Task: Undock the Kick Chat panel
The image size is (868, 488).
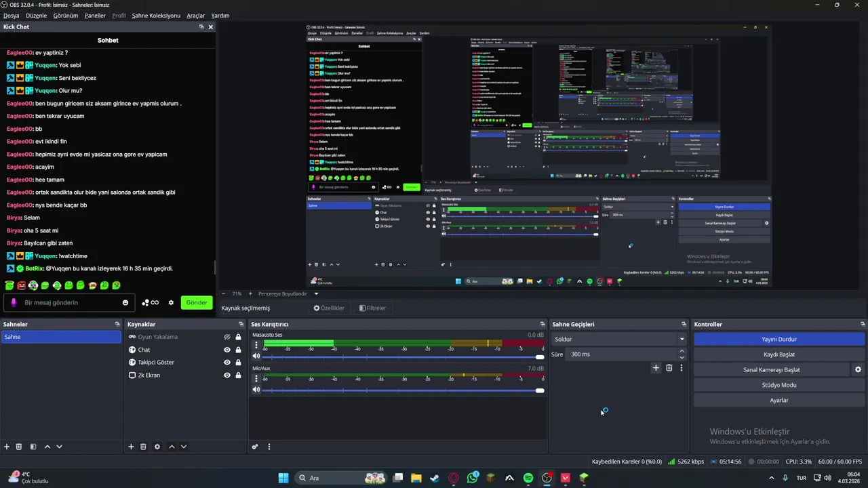Action: pos(201,27)
